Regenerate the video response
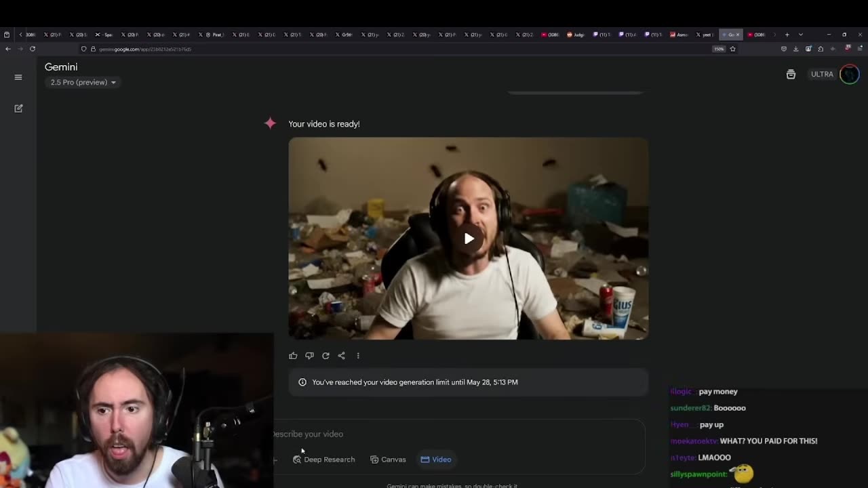This screenshot has height=488, width=868. coord(325,356)
